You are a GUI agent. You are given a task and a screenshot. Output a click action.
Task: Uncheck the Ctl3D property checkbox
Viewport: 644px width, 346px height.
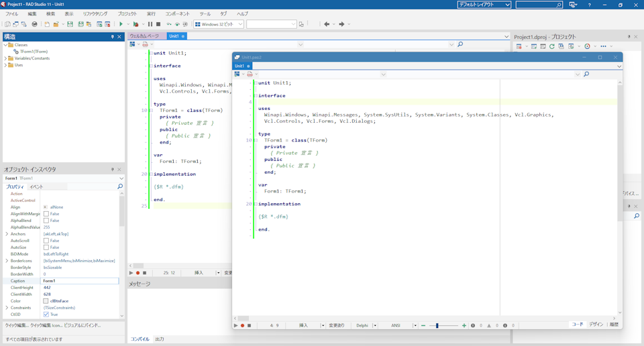[46, 314]
